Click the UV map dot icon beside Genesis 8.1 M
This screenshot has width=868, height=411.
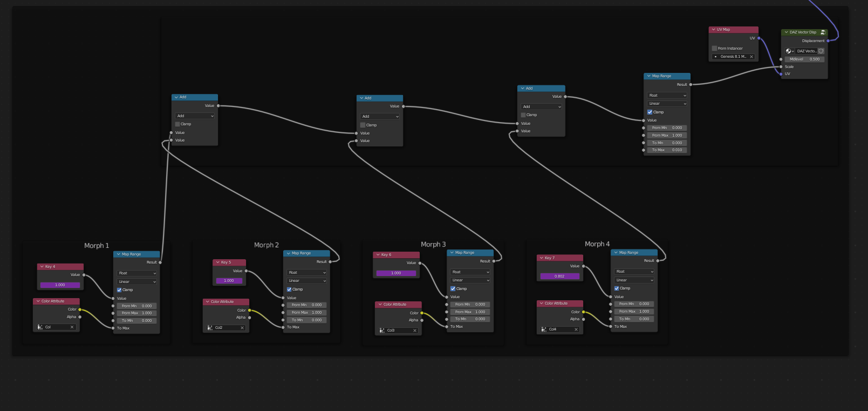(716, 57)
